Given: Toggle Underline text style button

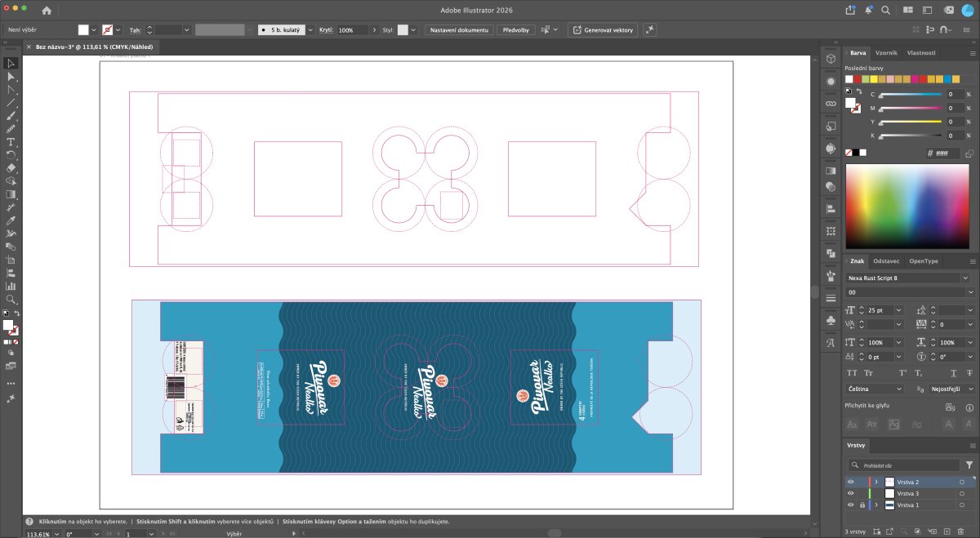Looking at the screenshot, I should click(954, 372).
